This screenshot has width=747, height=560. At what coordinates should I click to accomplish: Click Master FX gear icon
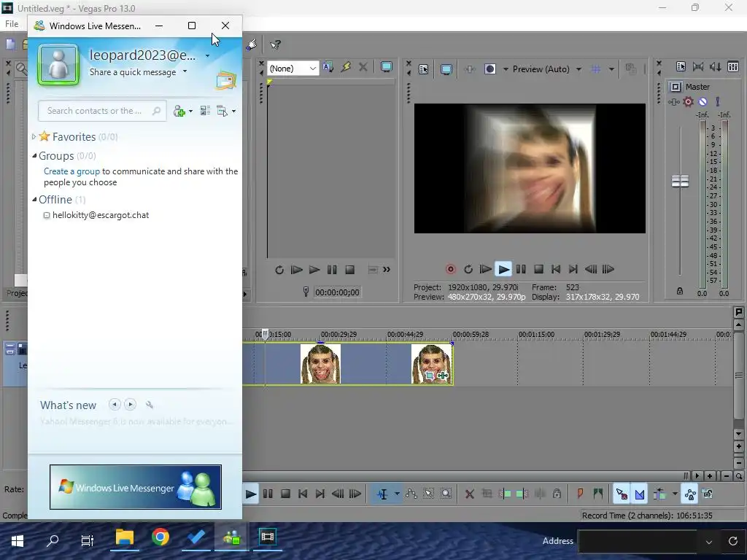point(688,101)
